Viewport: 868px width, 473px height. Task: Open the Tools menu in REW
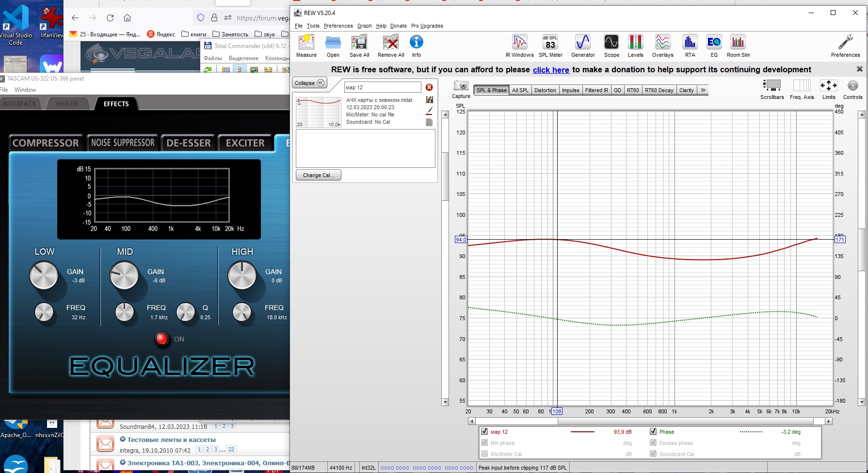(313, 26)
